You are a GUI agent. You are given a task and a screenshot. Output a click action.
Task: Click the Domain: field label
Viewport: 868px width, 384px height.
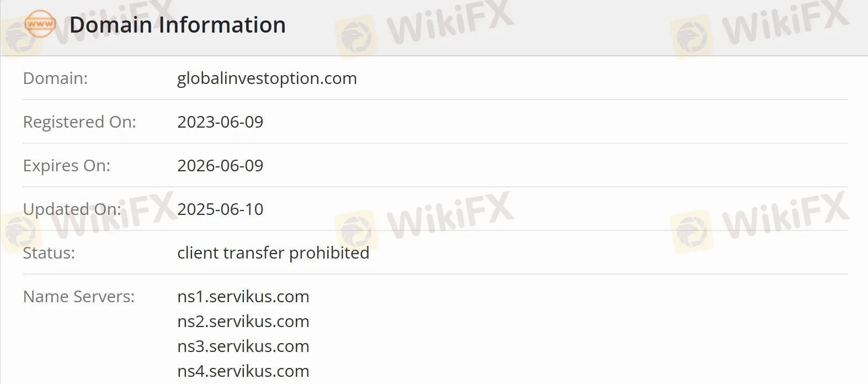tap(55, 78)
